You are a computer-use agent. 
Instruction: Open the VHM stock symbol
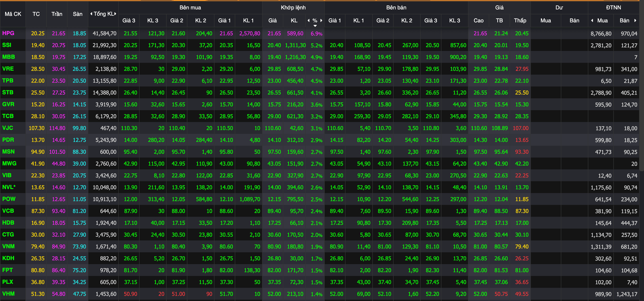point(8,294)
